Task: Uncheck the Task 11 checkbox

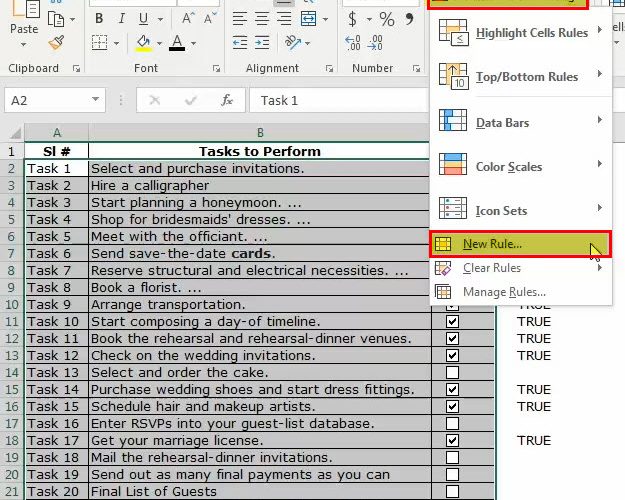Action: click(x=452, y=339)
